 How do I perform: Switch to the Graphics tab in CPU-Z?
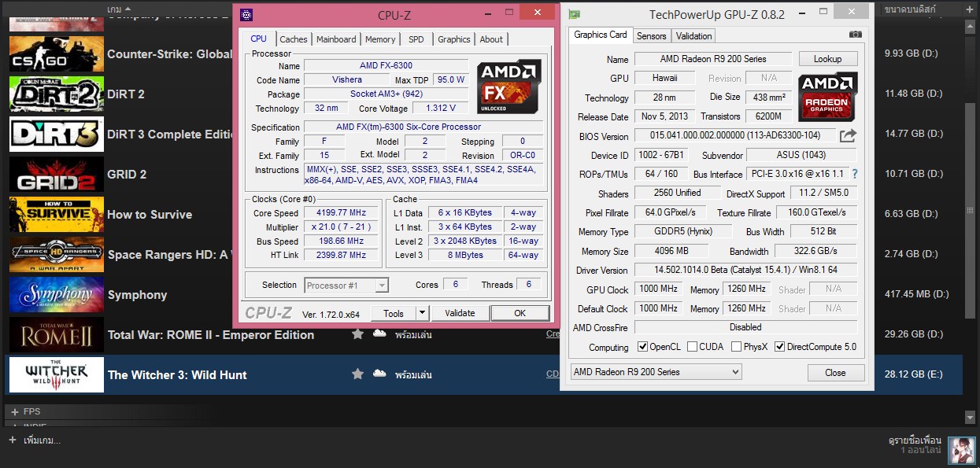point(454,39)
